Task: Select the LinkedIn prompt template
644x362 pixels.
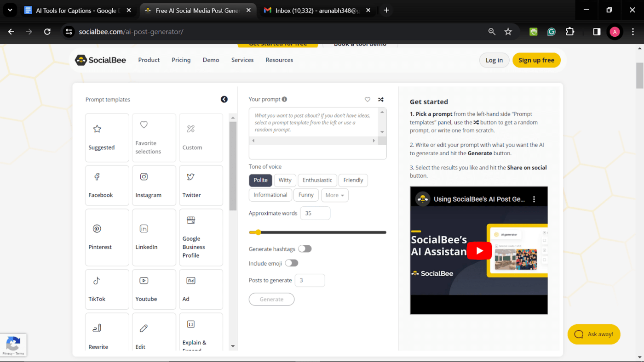Action: click(154, 238)
